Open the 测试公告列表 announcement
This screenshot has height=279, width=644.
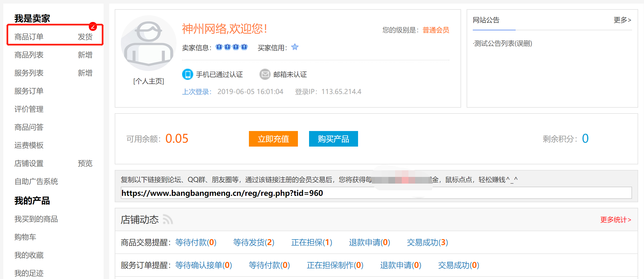[x=503, y=43]
